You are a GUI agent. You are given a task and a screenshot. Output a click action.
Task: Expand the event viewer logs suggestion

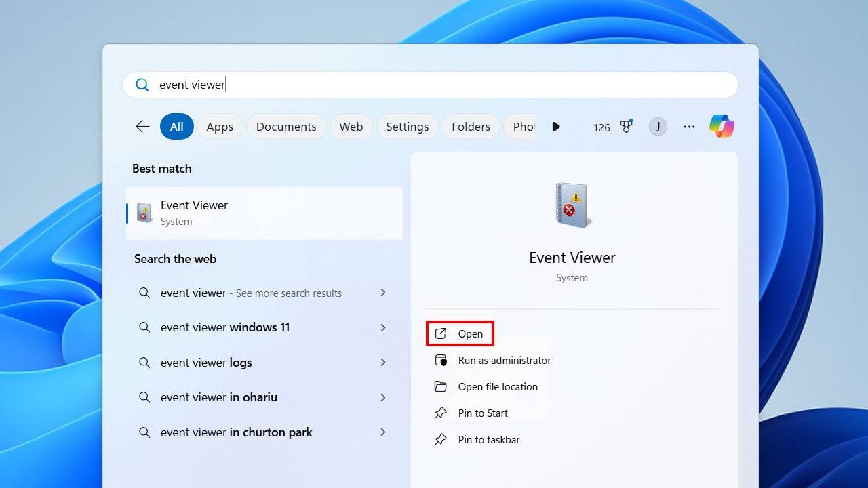pos(383,363)
